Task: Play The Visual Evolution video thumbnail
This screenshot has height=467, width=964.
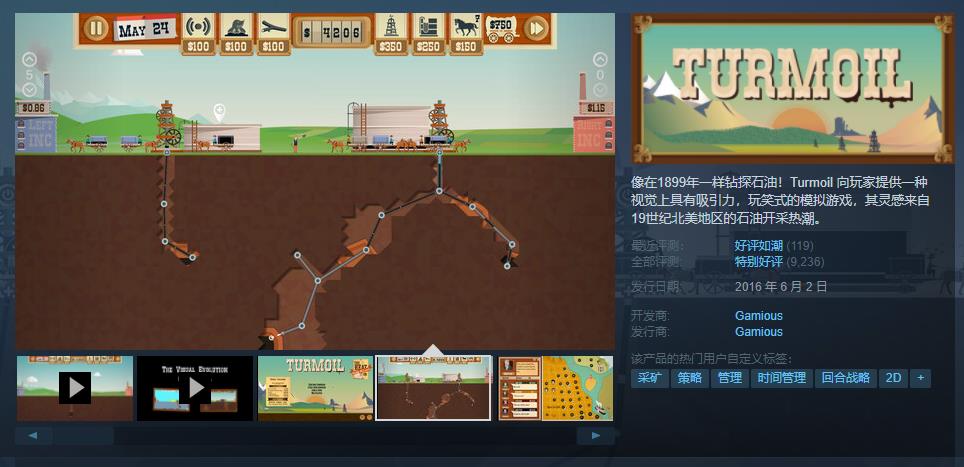Action: pyautogui.click(x=195, y=388)
